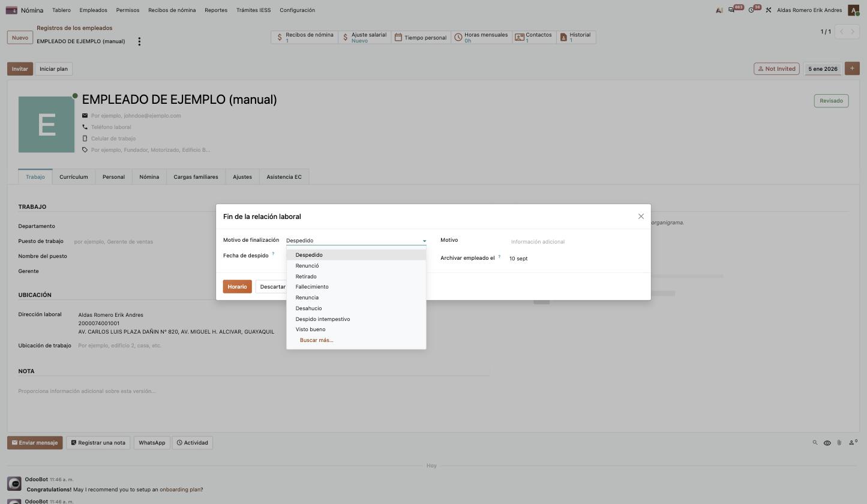Click the employee photo placeholder with letter E
The image size is (867, 504).
47,124
